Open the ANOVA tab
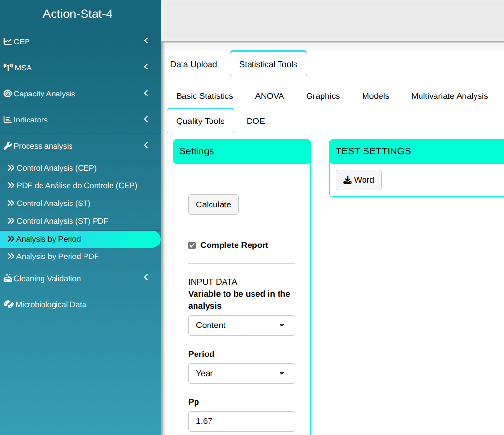504x435 pixels. 269,96
